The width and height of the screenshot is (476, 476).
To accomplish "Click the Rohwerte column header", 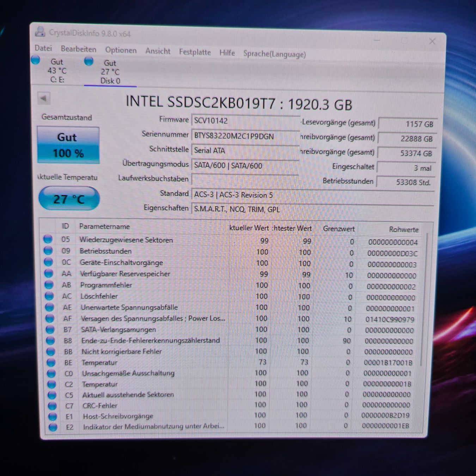I will click(404, 229).
